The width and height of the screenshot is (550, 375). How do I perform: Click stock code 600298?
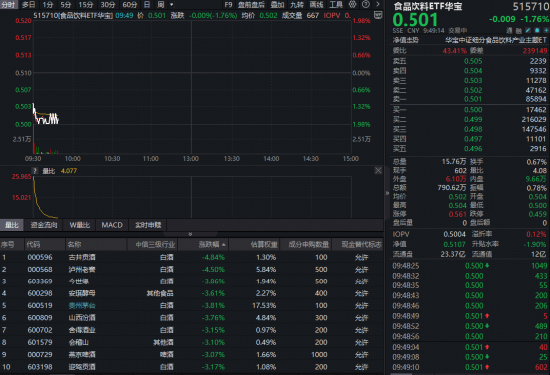[x=40, y=293]
